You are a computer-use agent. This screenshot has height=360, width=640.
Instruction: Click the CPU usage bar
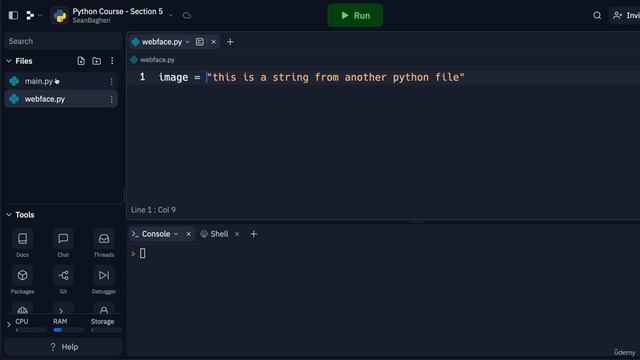click(31, 330)
